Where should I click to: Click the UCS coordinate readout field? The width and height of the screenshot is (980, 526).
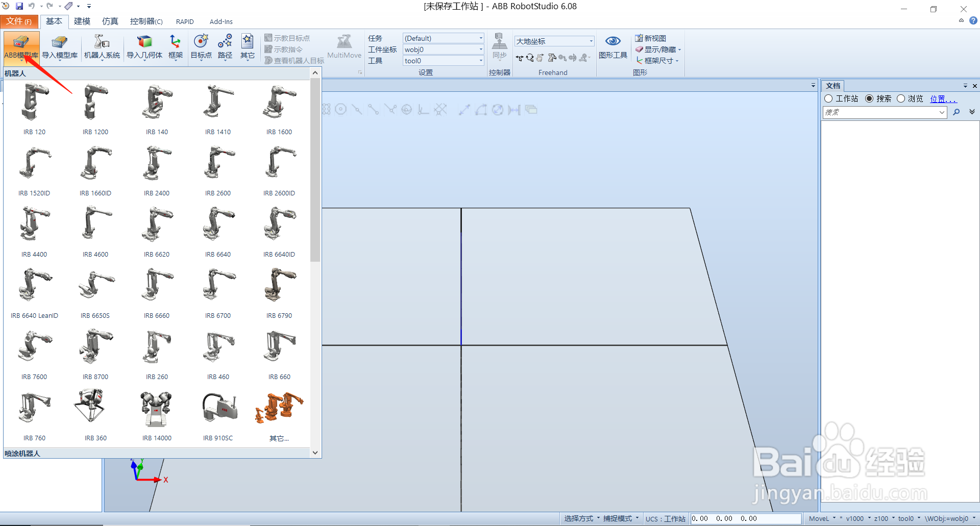745,518
